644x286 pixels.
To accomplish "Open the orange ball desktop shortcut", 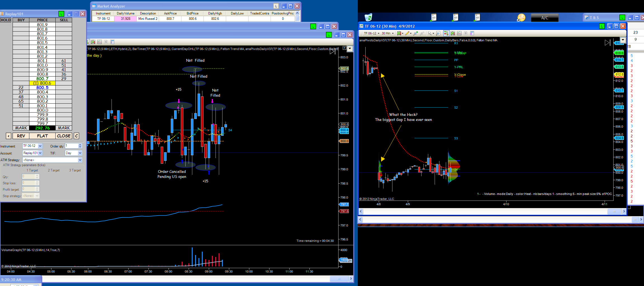I will click(x=521, y=18).
